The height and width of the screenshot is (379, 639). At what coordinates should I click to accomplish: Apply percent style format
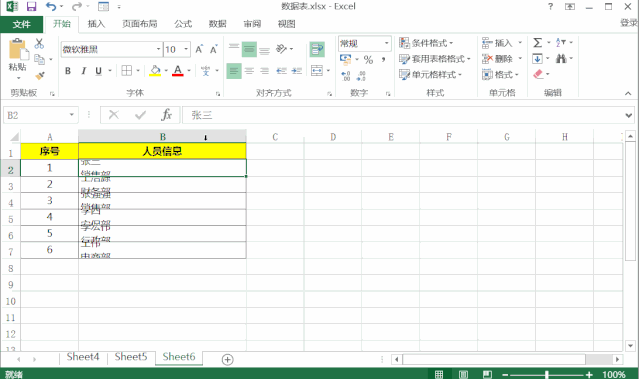[368, 60]
